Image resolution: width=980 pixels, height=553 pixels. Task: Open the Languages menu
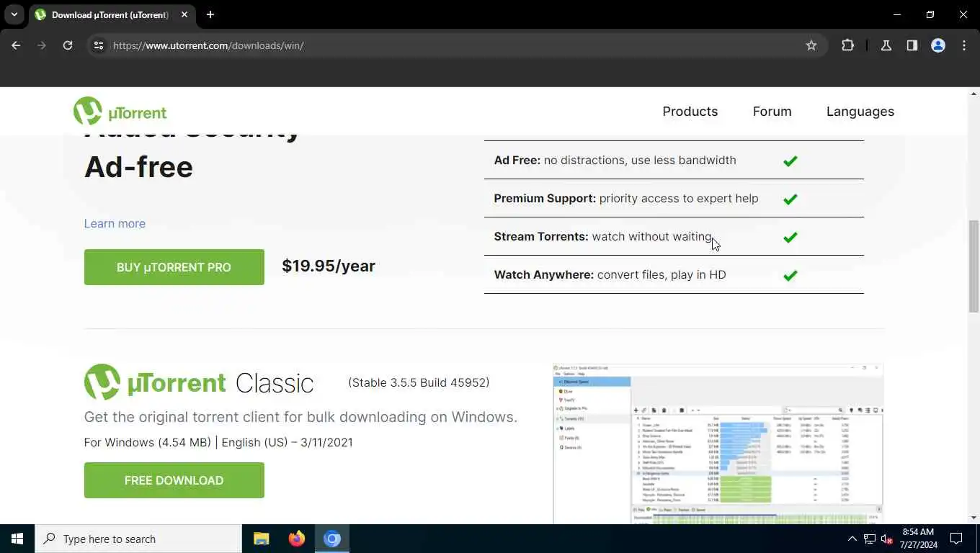[x=860, y=112]
